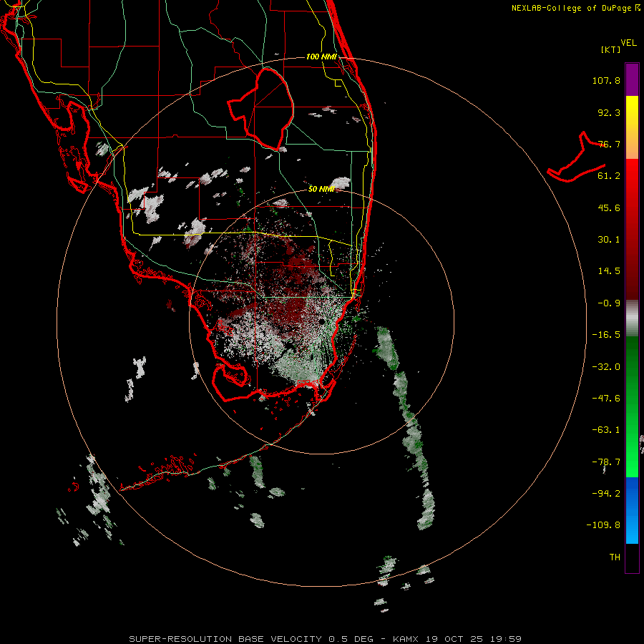Click the red island outline east of Florida

[x=577, y=157]
